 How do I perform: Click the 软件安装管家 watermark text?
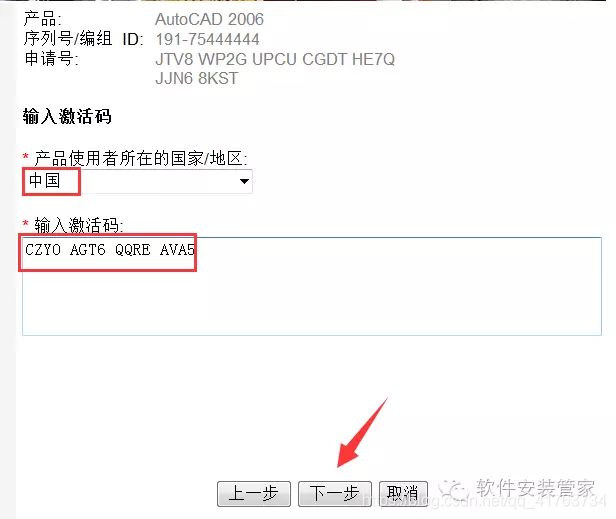(x=535, y=488)
